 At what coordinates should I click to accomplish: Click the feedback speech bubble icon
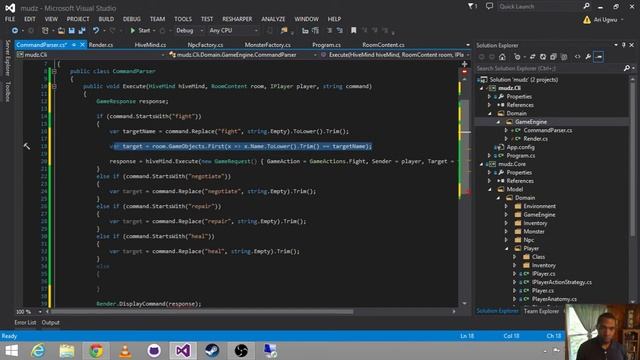(x=489, y=6)
